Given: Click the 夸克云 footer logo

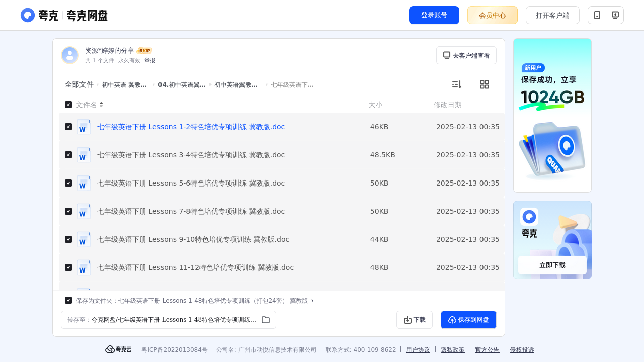Looking at the screenshot, I should coord(118,349).
